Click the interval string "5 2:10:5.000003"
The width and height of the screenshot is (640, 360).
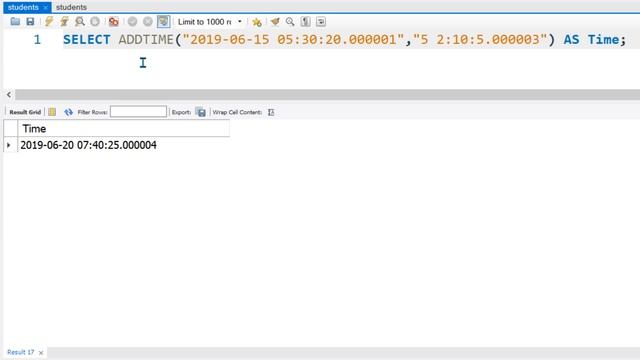click(x=480, y=40)
